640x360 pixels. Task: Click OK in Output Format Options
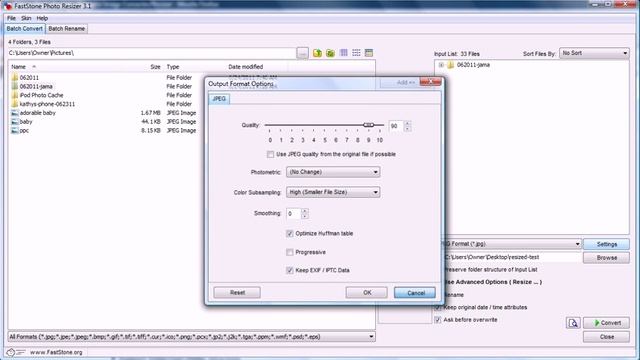click(367, 293)
